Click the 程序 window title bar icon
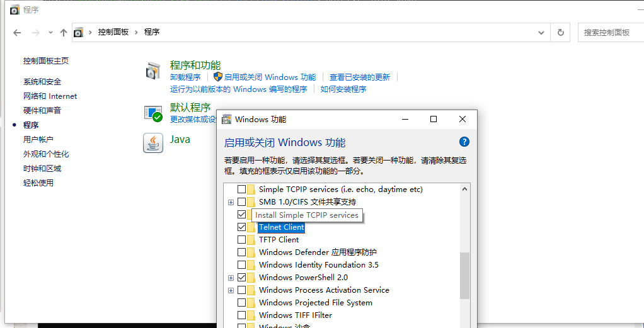 14,10
